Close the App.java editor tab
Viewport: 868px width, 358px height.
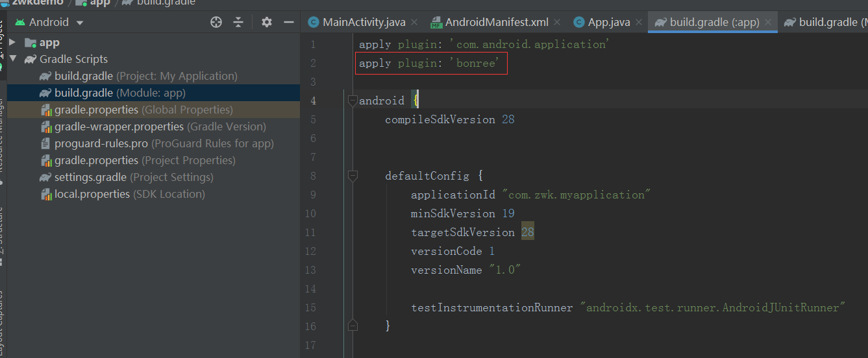(x=640, y=23)
